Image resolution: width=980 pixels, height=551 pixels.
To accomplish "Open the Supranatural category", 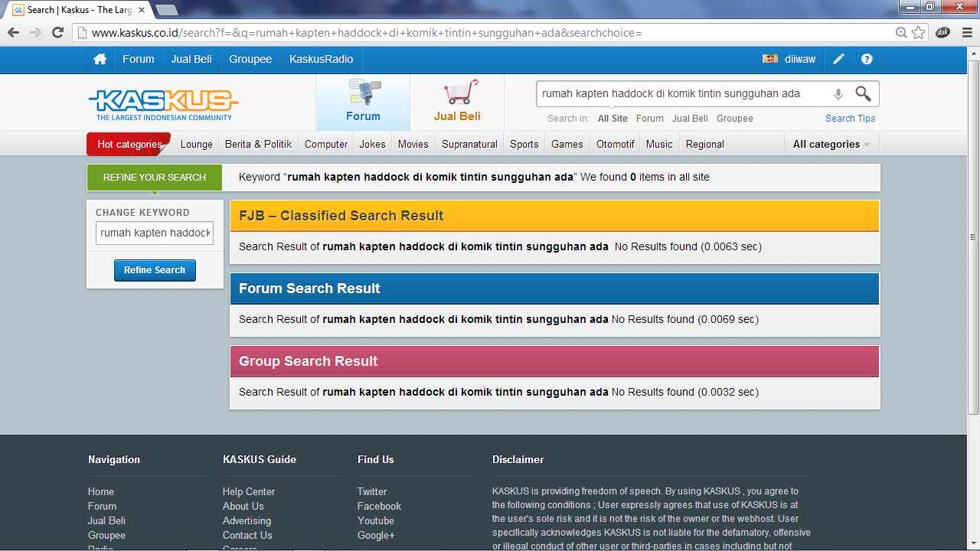I will pyautogui.click(x=470, y=144).
